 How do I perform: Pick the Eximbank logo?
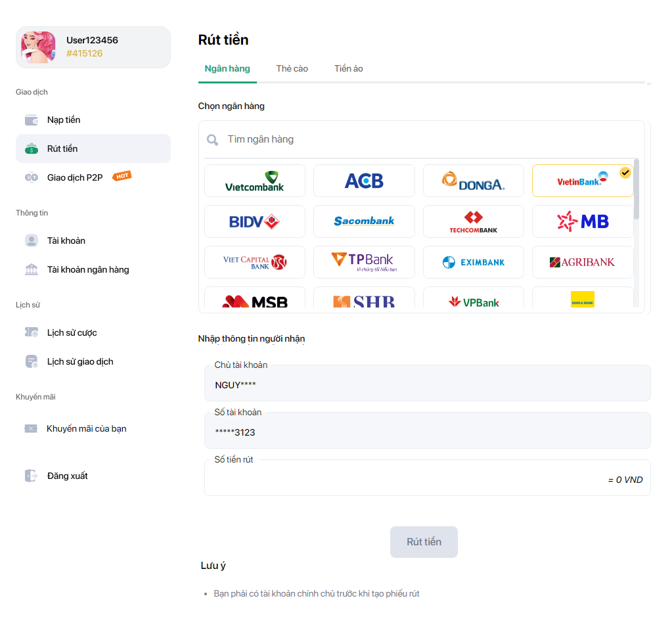[x=473, y=262]
